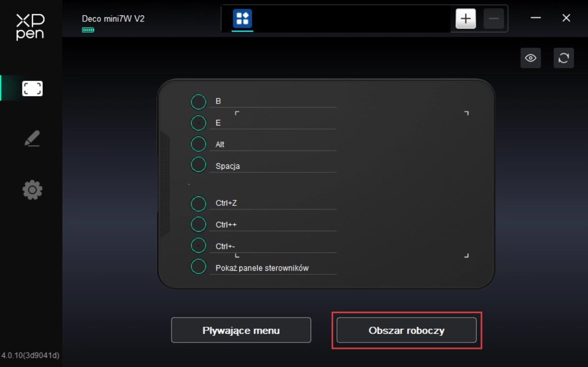Image resolution: width=588 pixels, height=367 pixels.
Task: Click the XP-Pen logo
Action: (x=30, y=27)
